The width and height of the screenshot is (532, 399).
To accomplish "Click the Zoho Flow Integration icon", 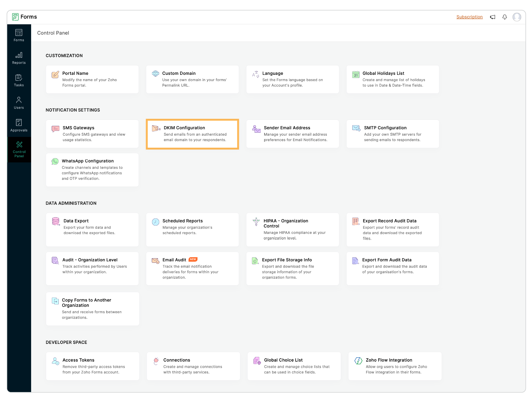I will click(358, 360).
